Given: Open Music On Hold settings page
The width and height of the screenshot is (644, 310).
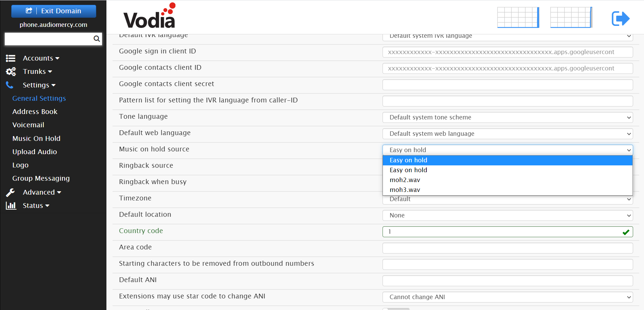Looking at the screenshot, I should [x=36, y=138].
